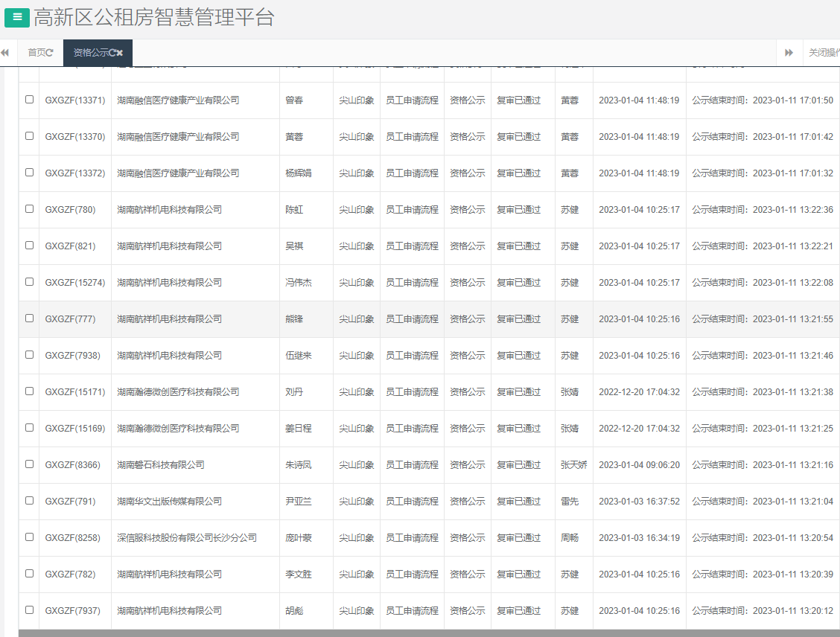This screenshot has width=840, height=637.
Task: Refresh the 资格公示 tab via reload icon
Action: click(x=112, y=53)
